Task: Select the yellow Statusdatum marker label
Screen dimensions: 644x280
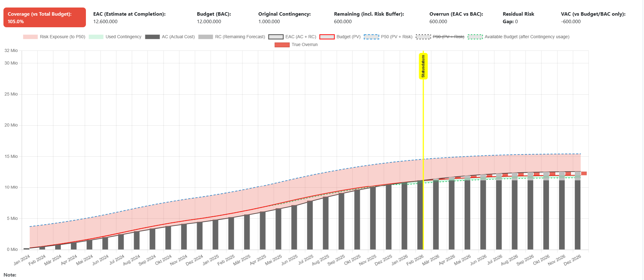Action: pos(423,66)
